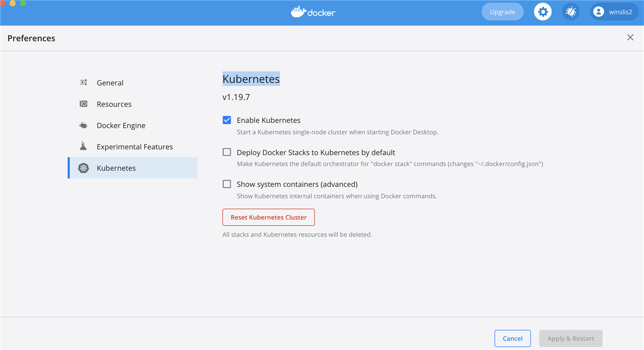Click the 'Make Kubernetes the default orchestrator' description
This screenshot has height=350, width=644.
tap(390, 164)
